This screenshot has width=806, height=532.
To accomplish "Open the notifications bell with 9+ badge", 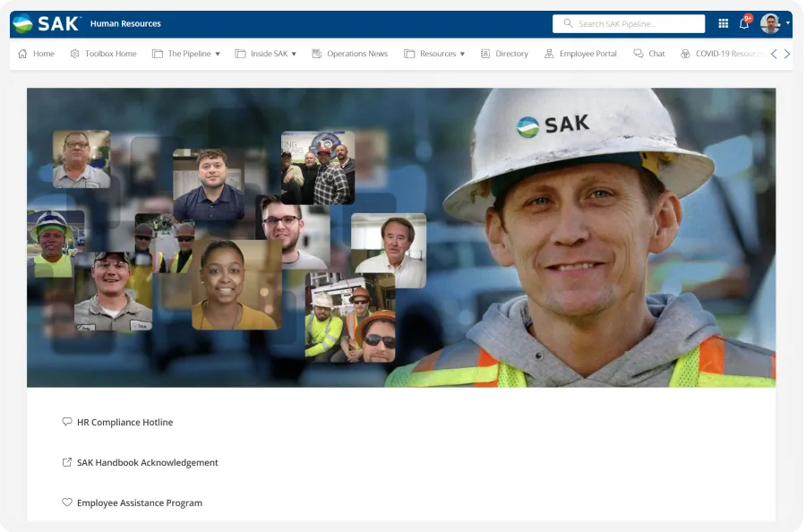I will pyautogui.click(x=744, y=23).
